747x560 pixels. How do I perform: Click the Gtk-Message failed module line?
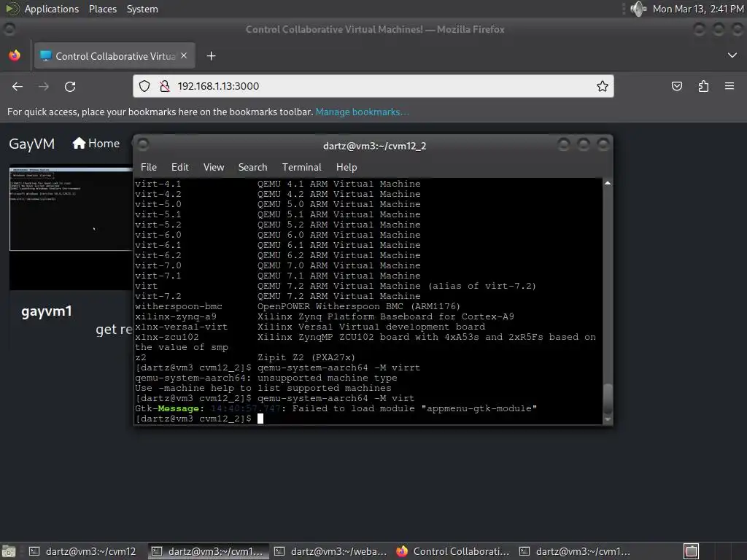336,408
